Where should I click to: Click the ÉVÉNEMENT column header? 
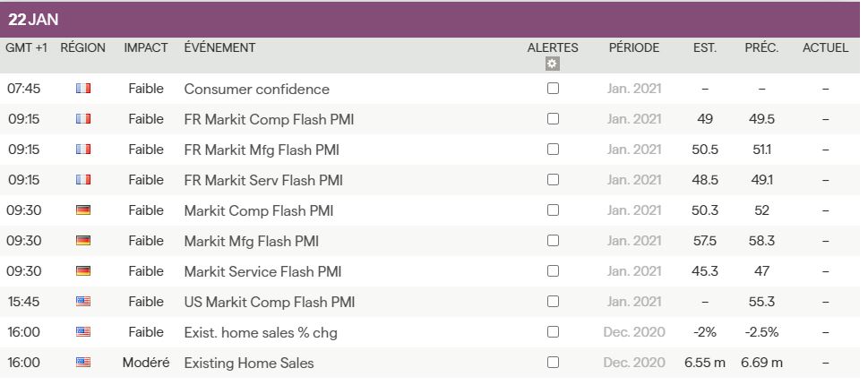(x=219, y=47)
